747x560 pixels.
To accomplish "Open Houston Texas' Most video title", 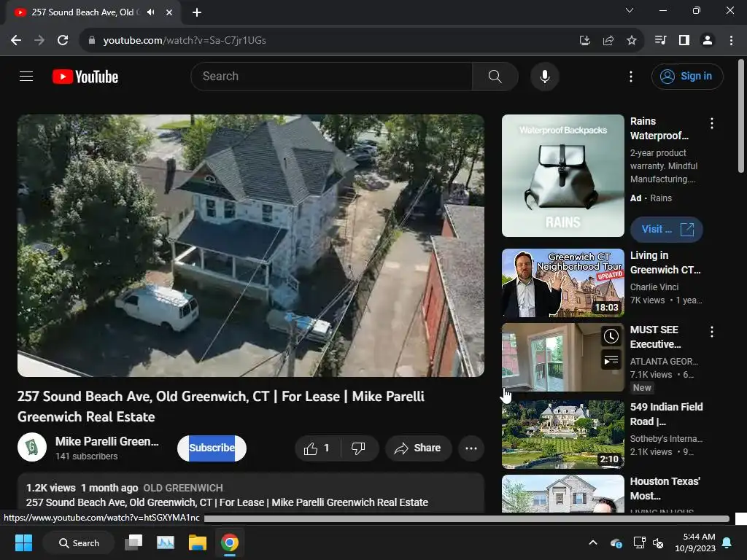I will 665,489.
